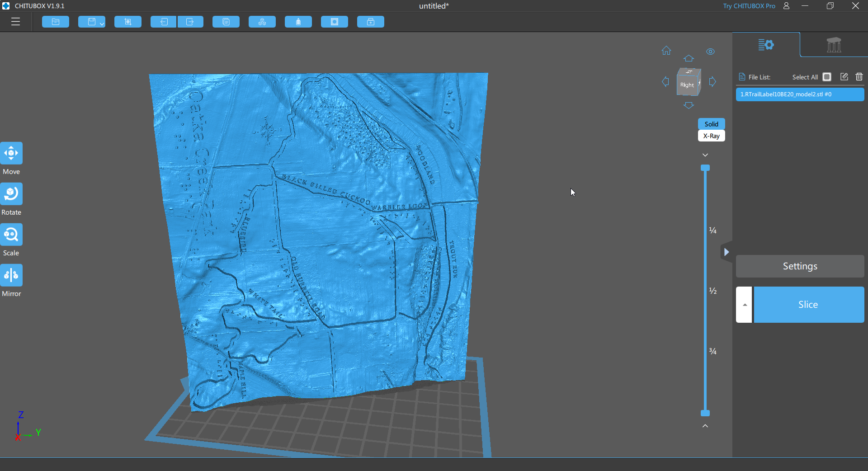Switch render mode to X-Ray
Image resolution: width=868 pixels, height=471 pixels.
(x=711, y=136)
